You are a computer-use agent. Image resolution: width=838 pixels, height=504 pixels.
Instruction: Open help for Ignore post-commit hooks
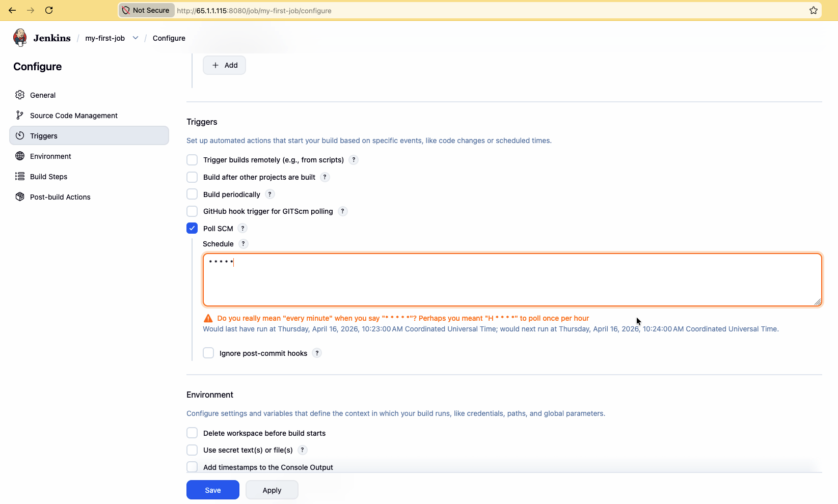click(x=317, y=353)
